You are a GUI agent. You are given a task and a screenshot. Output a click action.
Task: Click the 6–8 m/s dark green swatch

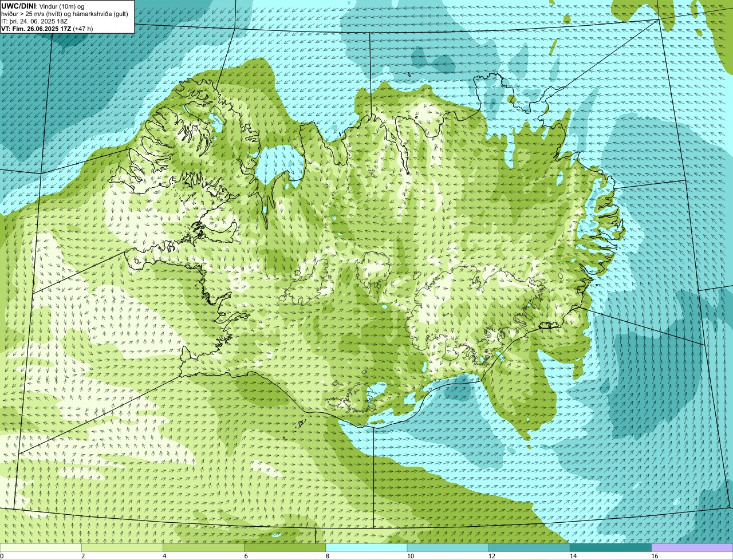[x=285, y=547]
